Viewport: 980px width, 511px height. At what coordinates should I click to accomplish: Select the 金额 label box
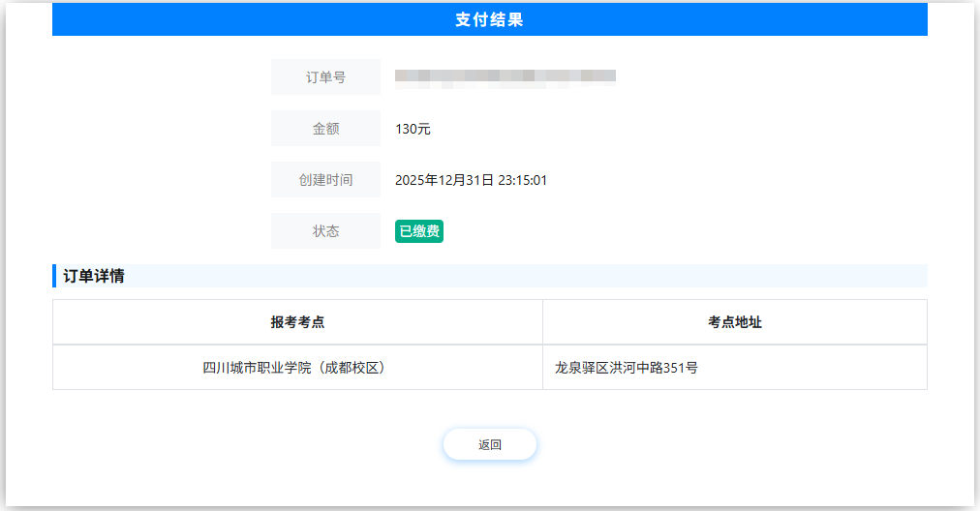point(325,129)
